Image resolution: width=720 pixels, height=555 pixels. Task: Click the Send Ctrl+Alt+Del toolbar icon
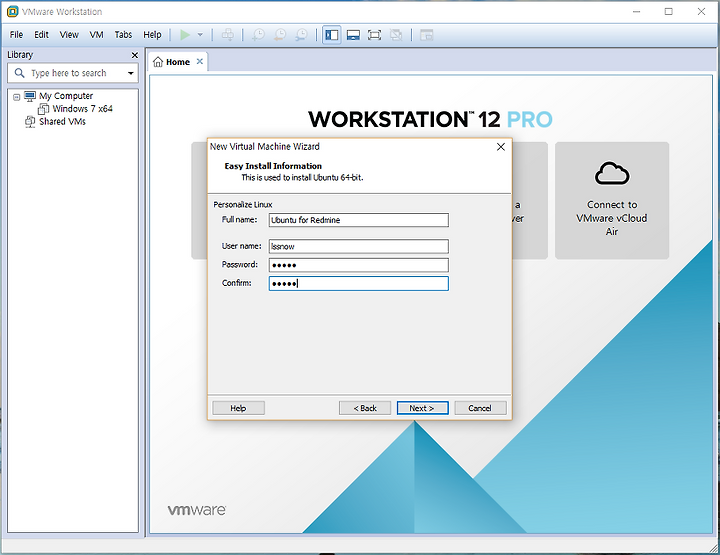(228, 35)
